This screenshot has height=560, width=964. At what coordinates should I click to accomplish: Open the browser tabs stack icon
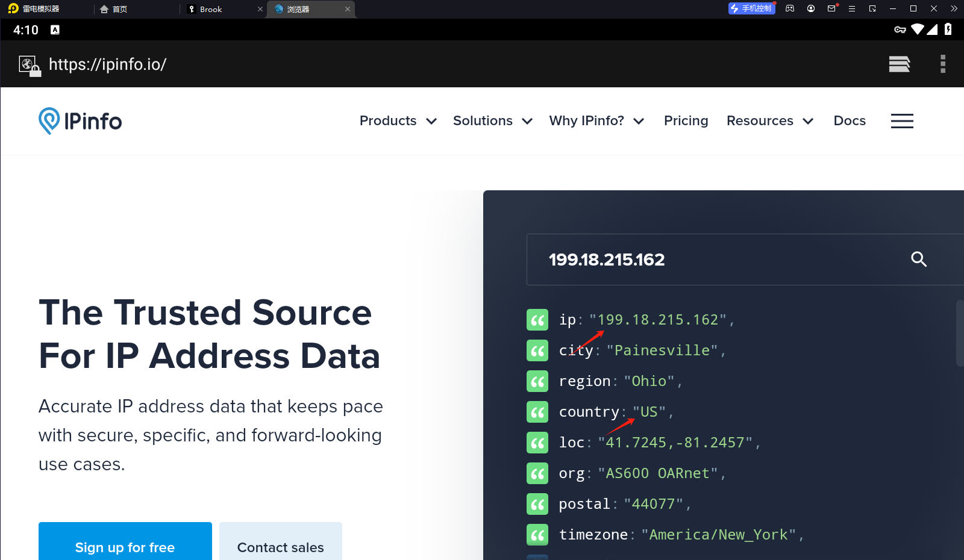[x=899, y=64]
